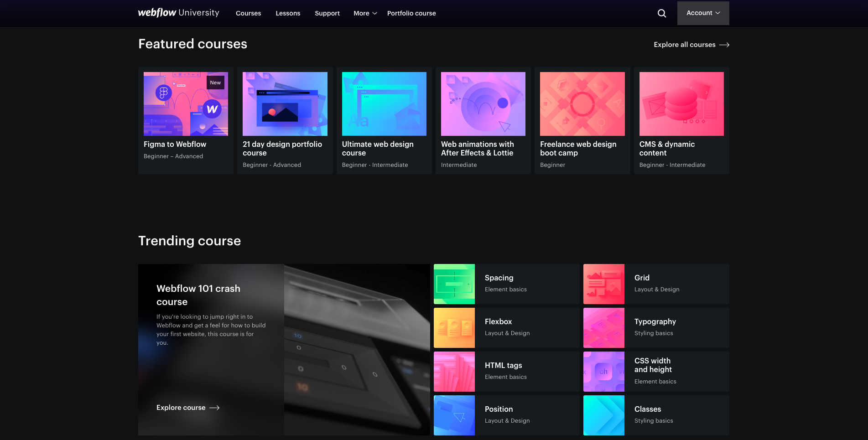Open Ultimate web design course thumbnail
Screen dimensions: 868x440
click(384, 104)
